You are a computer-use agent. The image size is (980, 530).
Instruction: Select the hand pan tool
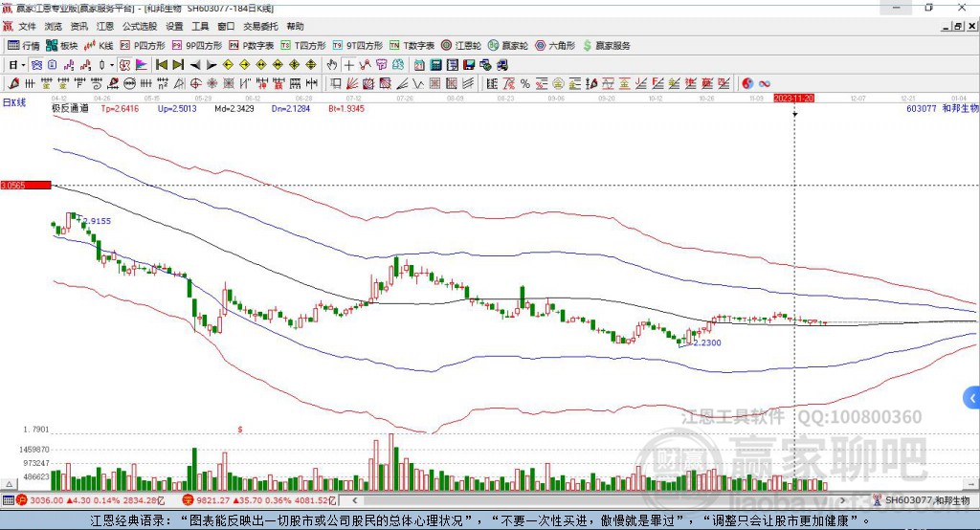(x=332, y=65)
